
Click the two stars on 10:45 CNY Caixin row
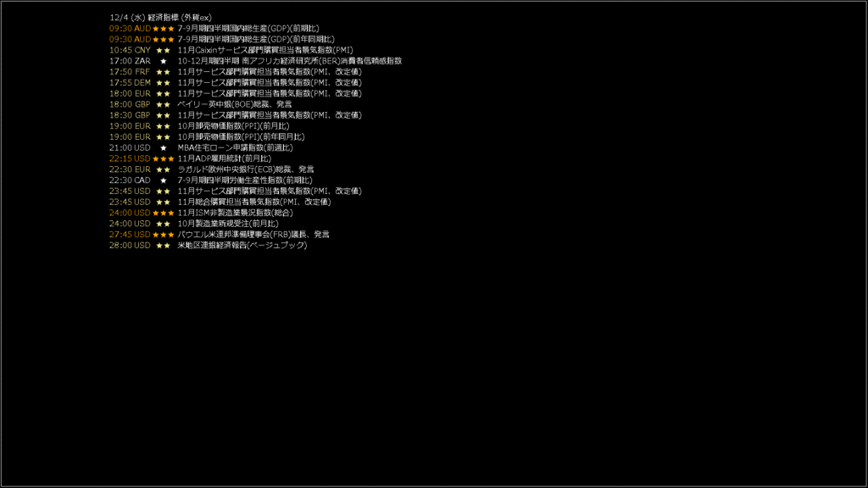point(164,50)
